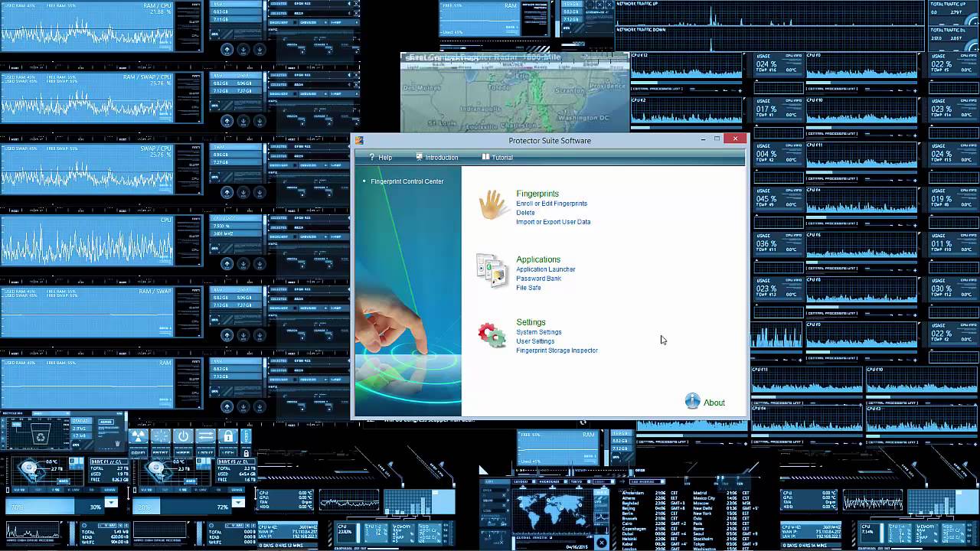
Task: Click the Mexico City entry in world clock
Action: (704, 498)
